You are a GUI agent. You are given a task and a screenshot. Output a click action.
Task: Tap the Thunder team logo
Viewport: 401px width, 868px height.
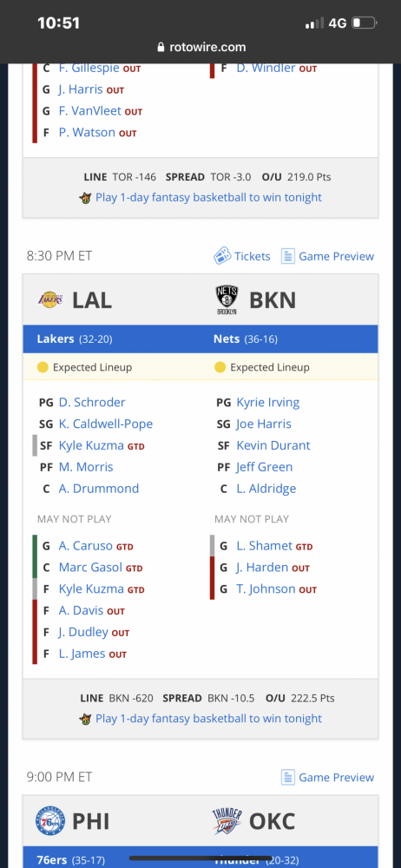(227, 821)
